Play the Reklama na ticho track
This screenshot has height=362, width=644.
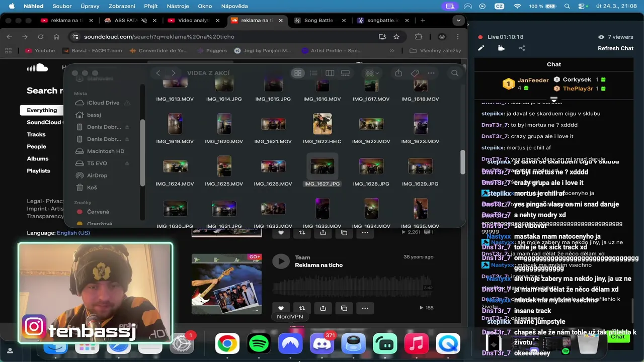(x=281, y=261)
